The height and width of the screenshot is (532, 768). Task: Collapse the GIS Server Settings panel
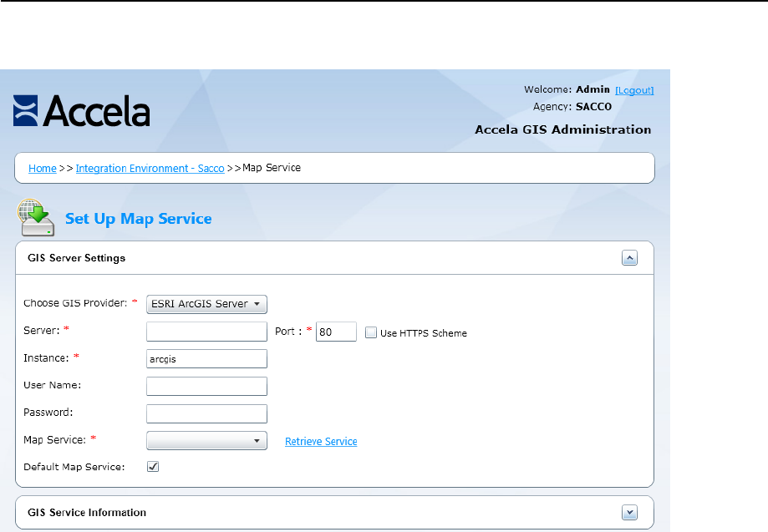[x=629, y=257]
